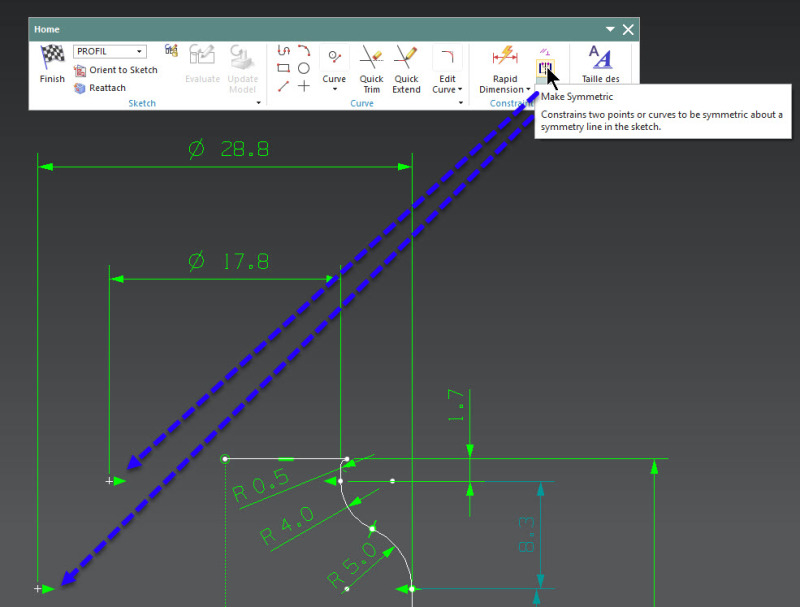Click the Update Model button
This screenshot has width=800, height=607.
pyautogui.click(x=242, y=69)
